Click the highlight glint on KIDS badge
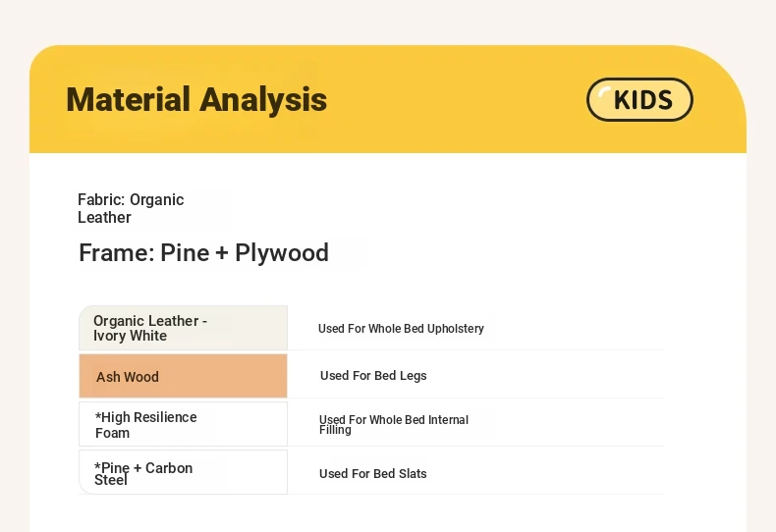The image size is (776, 532). pyautogui.click(x=604, y=92)
